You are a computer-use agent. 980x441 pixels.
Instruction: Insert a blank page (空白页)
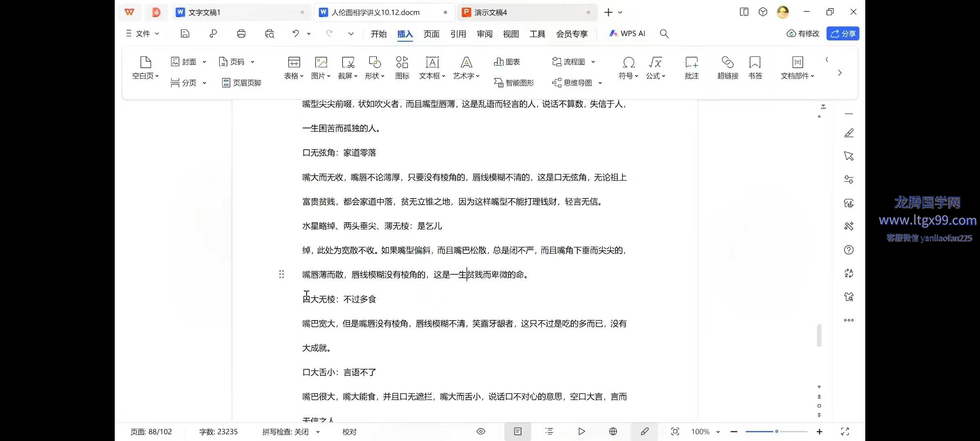point(145,68)
